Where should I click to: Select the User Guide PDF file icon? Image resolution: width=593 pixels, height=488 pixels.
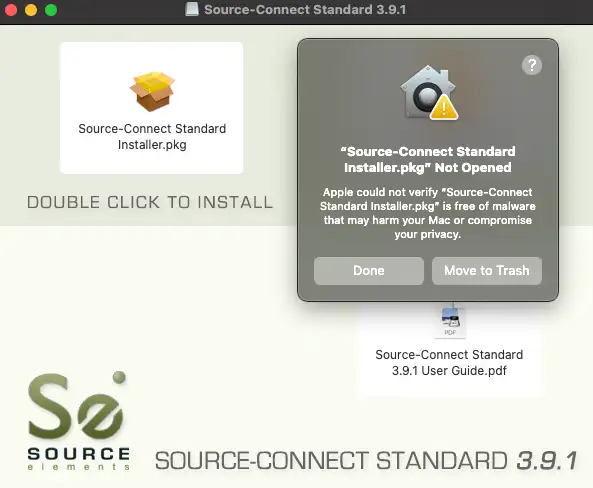click(x=450, y=322)
